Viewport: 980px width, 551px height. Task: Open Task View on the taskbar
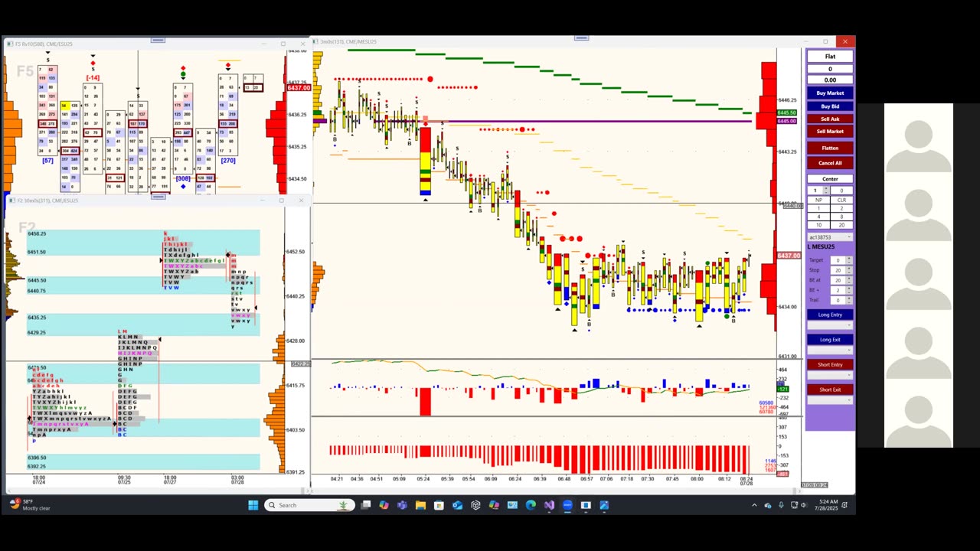(366, 505)
